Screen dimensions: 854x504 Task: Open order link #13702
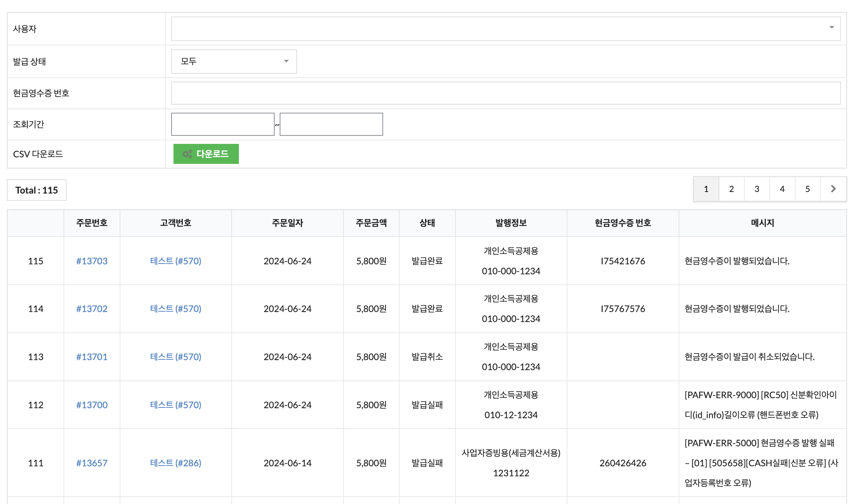[92, 309]
